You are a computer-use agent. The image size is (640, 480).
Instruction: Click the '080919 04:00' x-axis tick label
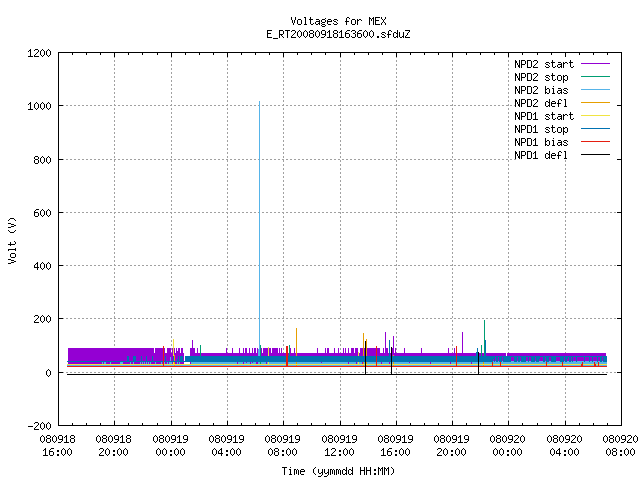227,446
